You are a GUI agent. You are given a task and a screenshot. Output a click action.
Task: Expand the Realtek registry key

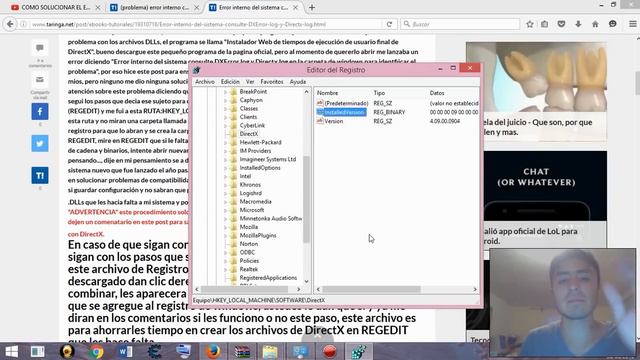click(x=225, y=269)
